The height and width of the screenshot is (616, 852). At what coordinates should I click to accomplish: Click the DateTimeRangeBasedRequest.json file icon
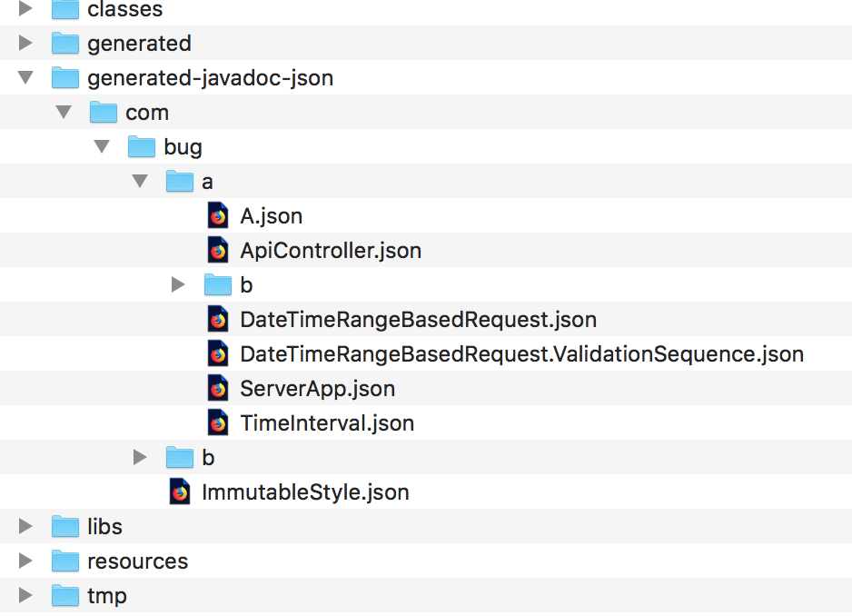(218, 319)
